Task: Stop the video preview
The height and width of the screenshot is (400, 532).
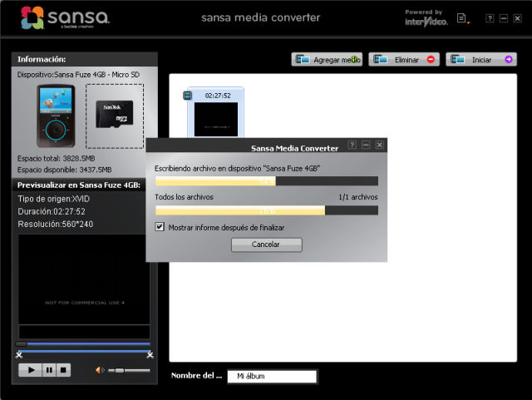Action: point(63,370)
